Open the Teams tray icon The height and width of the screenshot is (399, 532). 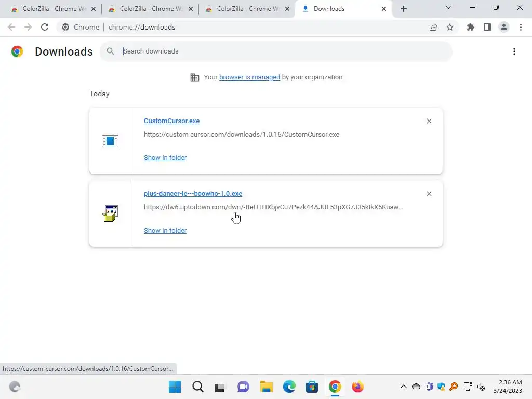[429, 387]
